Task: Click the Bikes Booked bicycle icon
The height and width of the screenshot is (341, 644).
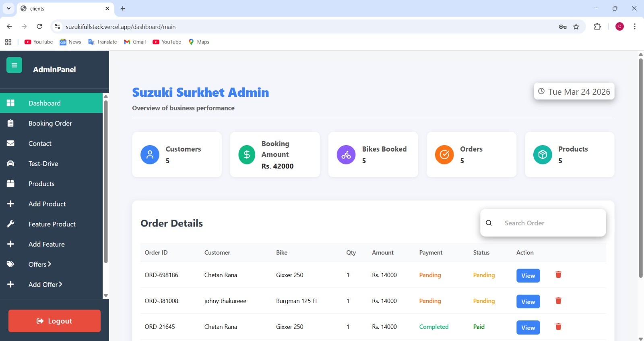Action: pyautogui.click(x=346, y=155)
